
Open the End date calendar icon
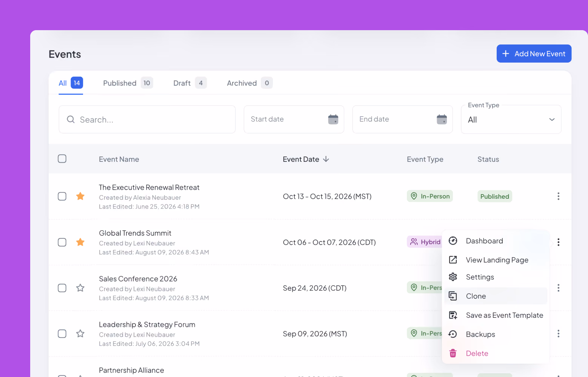click(x=442, y=119)
